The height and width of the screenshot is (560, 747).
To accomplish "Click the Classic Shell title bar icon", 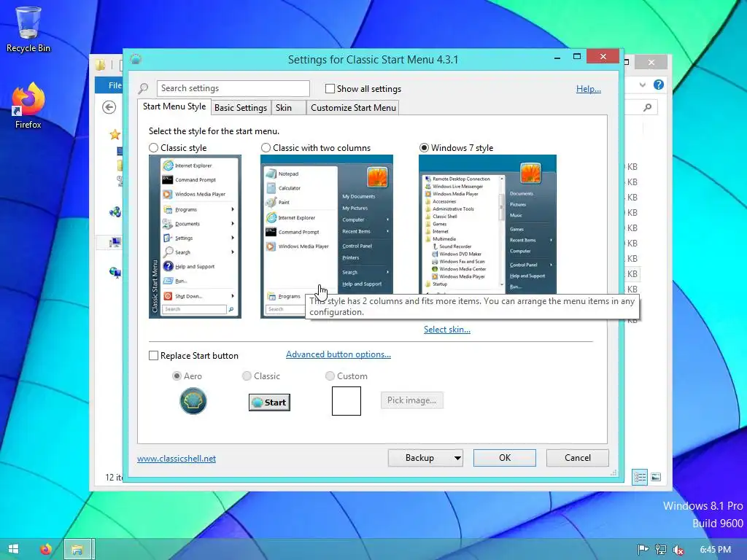I will (x=136, y=59).
